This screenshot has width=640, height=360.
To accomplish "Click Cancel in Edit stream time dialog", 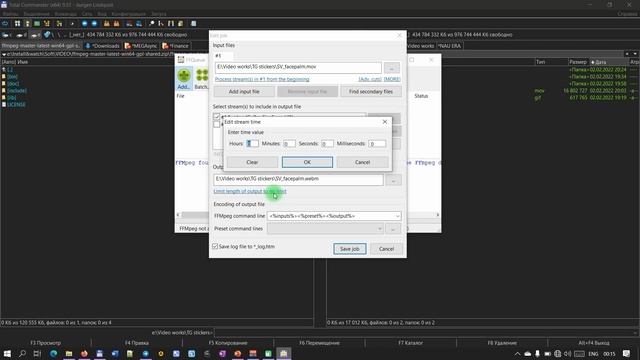I will (362, 162).
